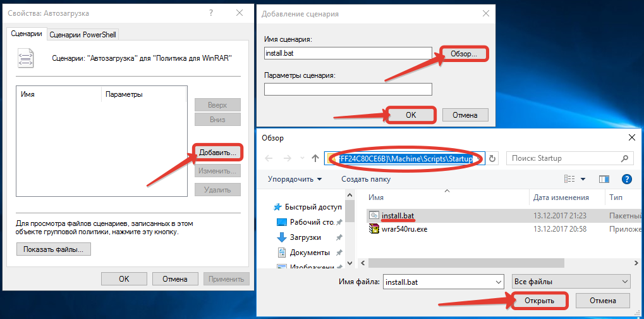Toggle the preview pane icon
The height and width of the screenshot is (319, 644).
[604, 179]
